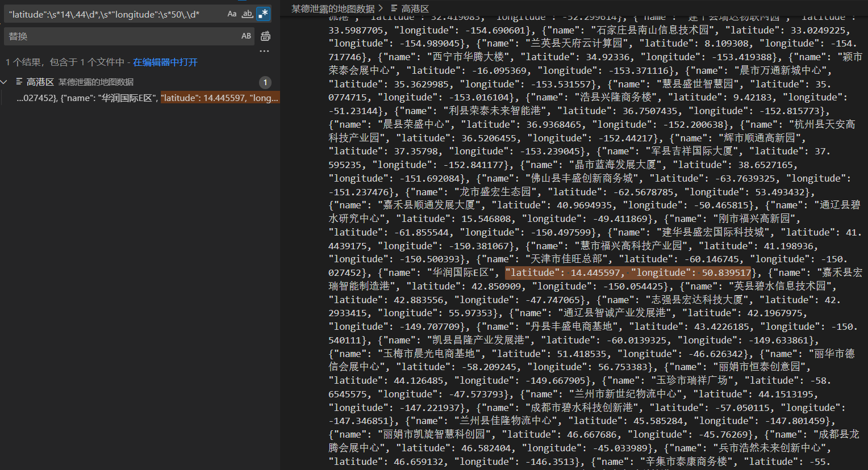Open the 华润国际E区 match result line

tap(148, 98)
